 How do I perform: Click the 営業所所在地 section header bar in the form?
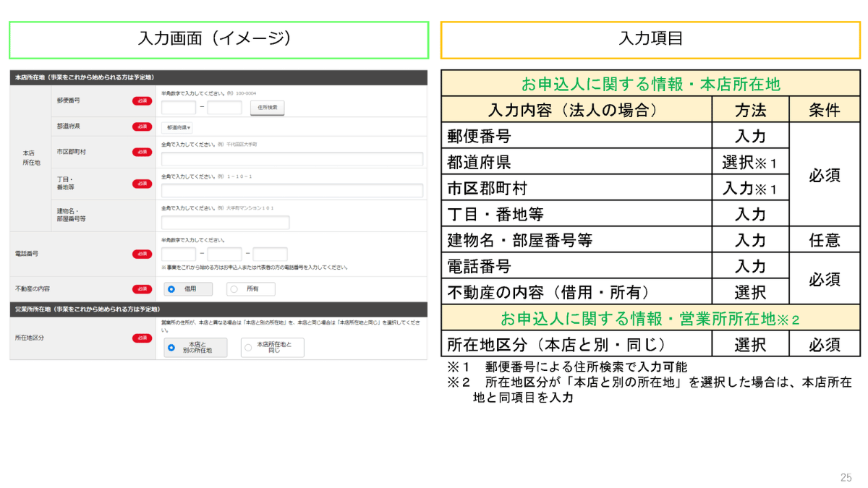click(218, 309)
